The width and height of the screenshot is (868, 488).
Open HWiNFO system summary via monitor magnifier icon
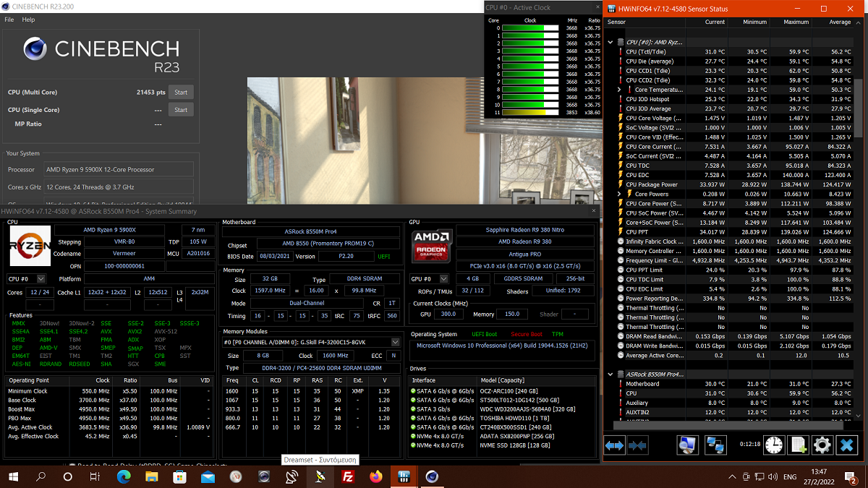687,445
